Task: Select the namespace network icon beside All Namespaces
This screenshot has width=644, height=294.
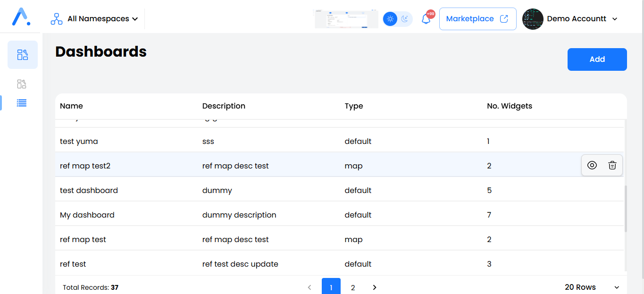Action: (x=56, y=18)
